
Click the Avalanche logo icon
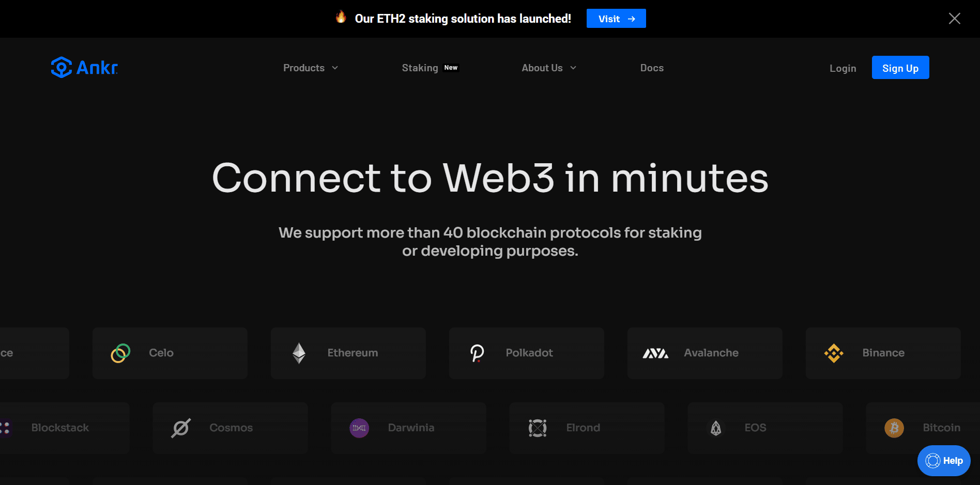pos(655,353)
